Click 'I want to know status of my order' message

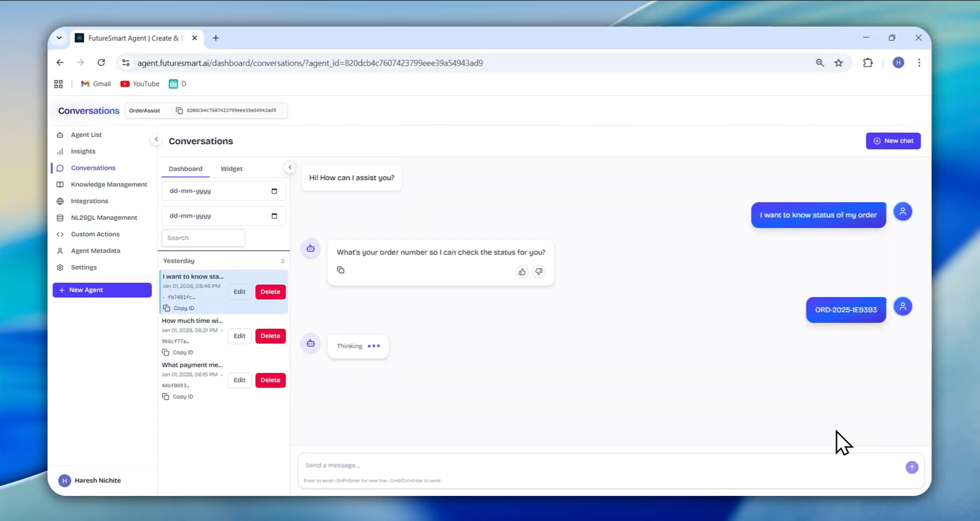coord(818,215)
